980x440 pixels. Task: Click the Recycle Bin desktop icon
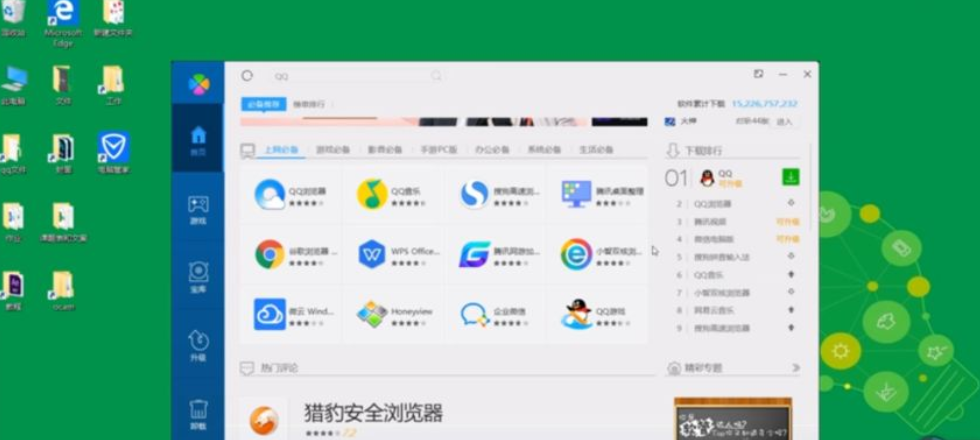13,19
